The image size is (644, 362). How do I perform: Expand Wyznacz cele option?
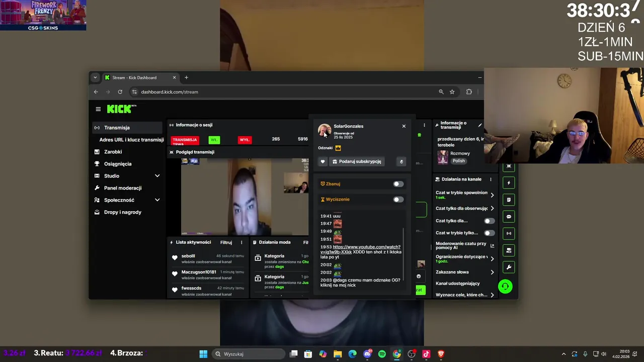click(x=492, y=295)
